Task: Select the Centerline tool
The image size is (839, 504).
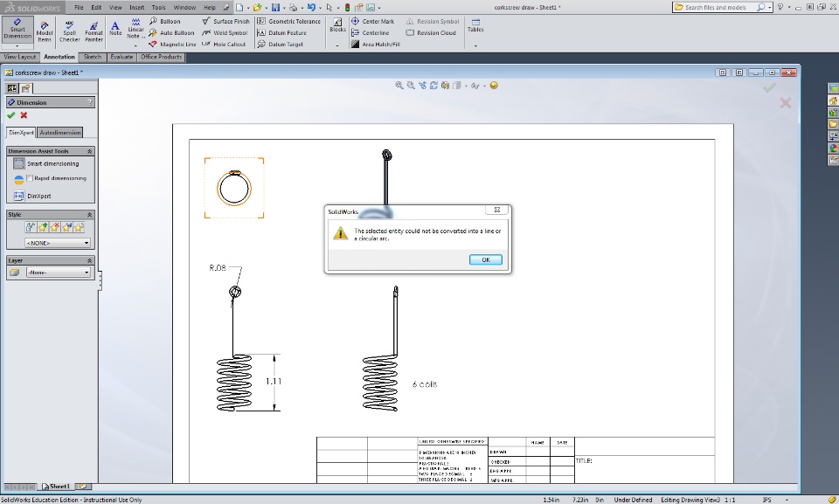Action: [371, 32]
